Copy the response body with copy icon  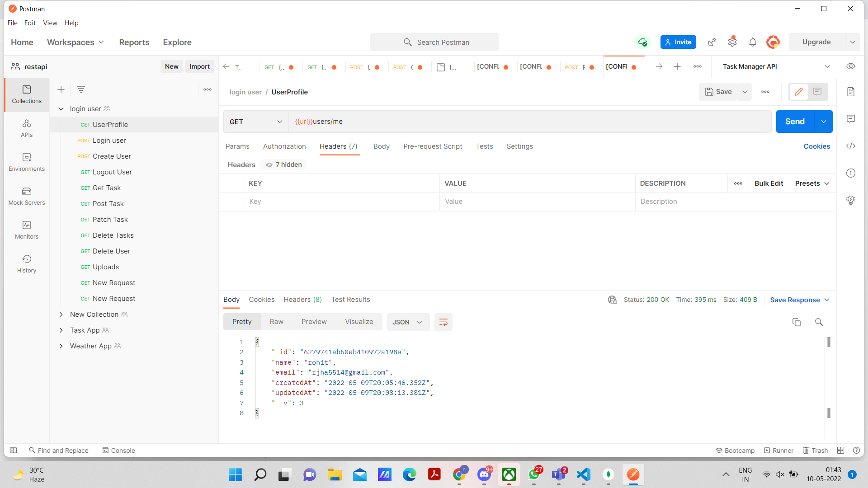pos(797,322)
